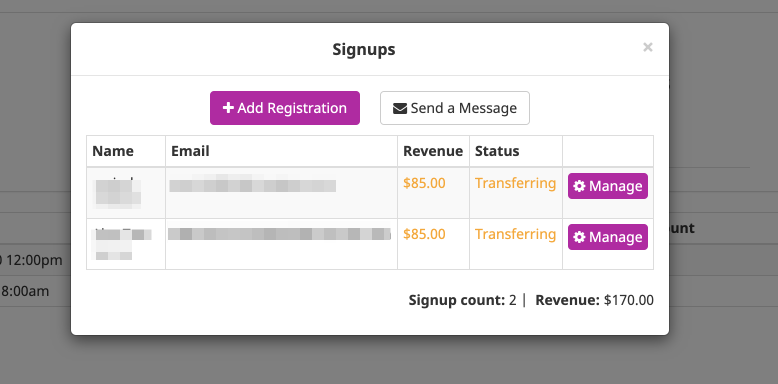Viewport: 778px width, 384px height.
Task: Click the Signups dialog title
Action: (x=364, y=50)
